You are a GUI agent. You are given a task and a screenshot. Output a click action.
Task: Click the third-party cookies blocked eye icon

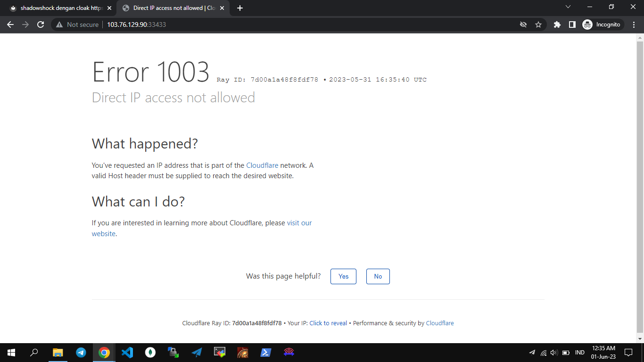523,25
